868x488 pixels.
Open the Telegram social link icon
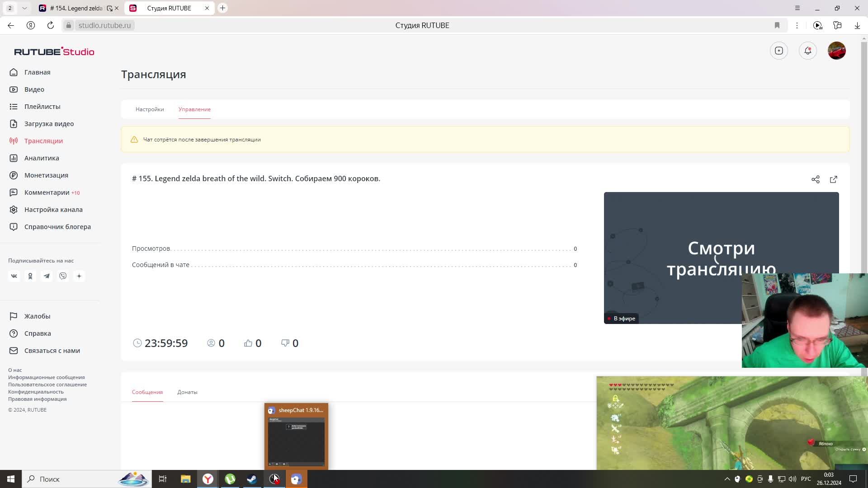coord(47,276)
